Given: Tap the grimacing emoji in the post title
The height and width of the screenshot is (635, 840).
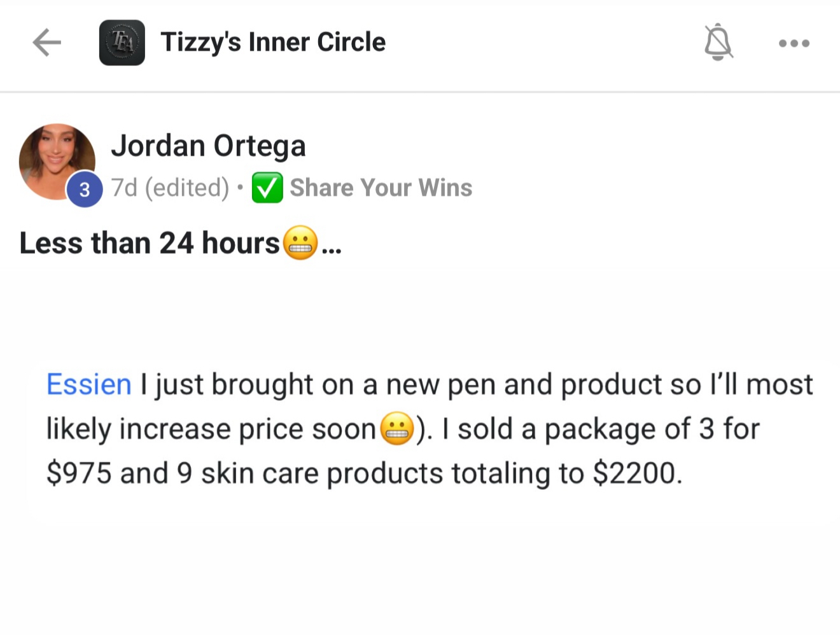Looking at the screenshot, I should (x=300, y=244).
